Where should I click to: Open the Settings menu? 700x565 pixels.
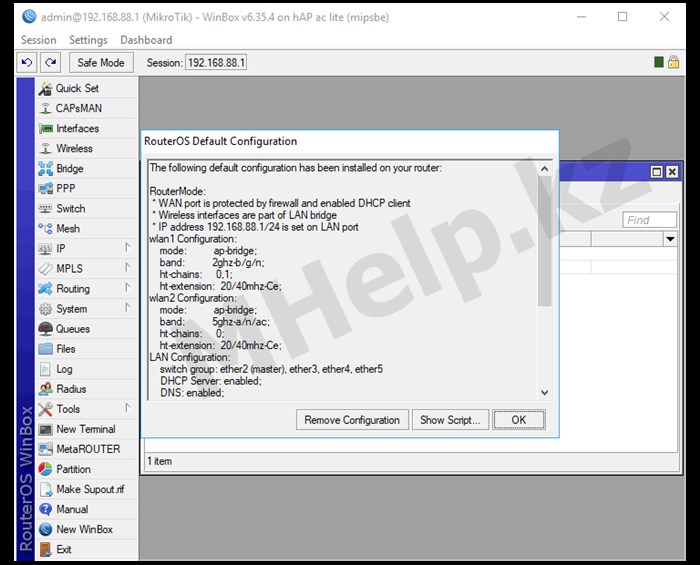[x=88, y=40]
